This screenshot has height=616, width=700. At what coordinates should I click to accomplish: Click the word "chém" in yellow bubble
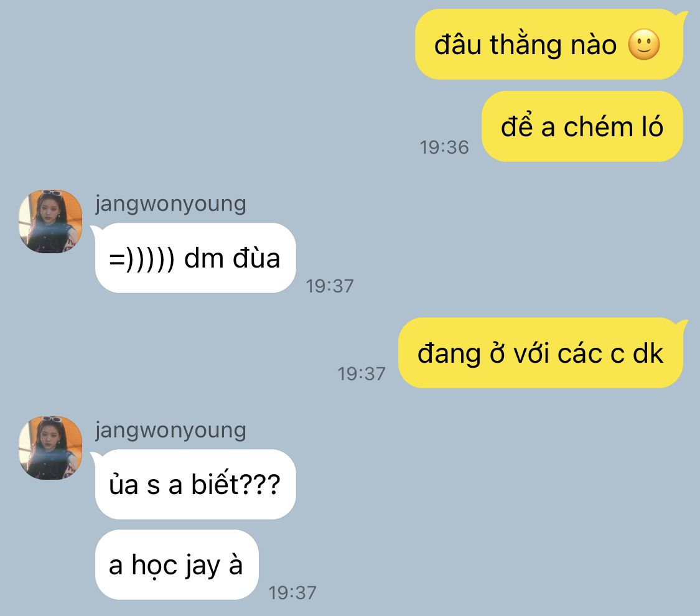click(x=598, y=127)
